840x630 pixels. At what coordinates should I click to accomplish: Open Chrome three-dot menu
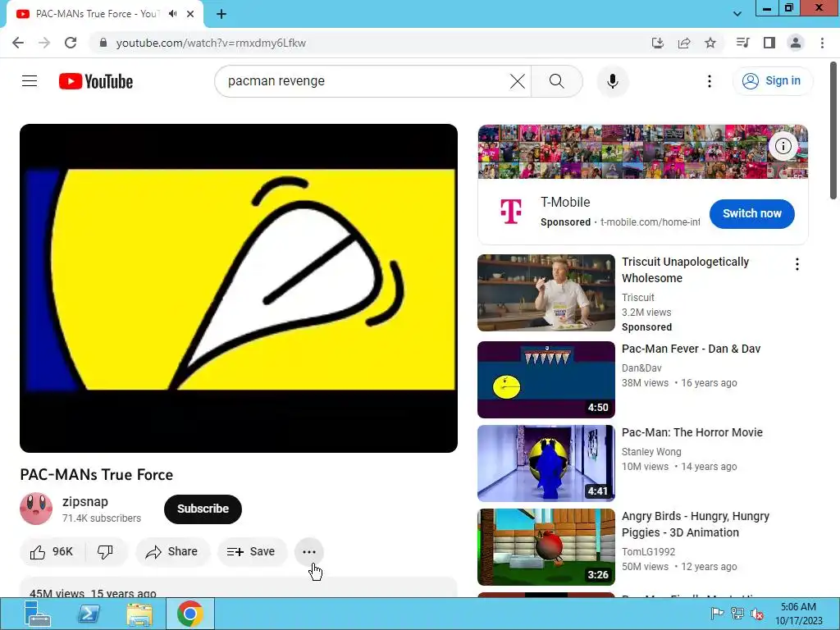tap(822, 43)
